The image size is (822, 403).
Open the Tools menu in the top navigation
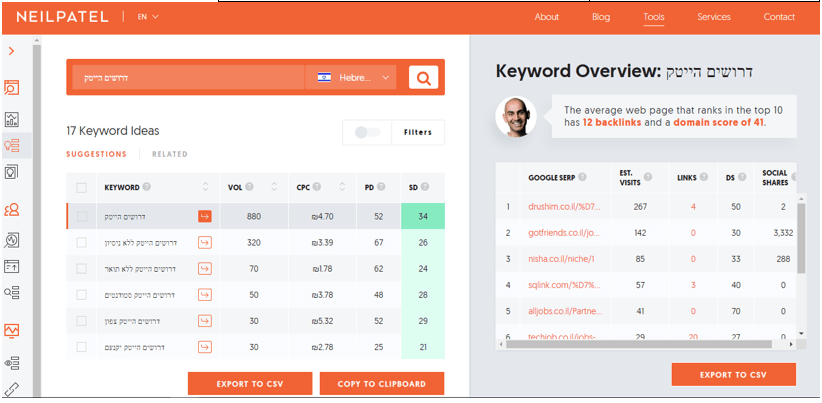pos(654,17)
